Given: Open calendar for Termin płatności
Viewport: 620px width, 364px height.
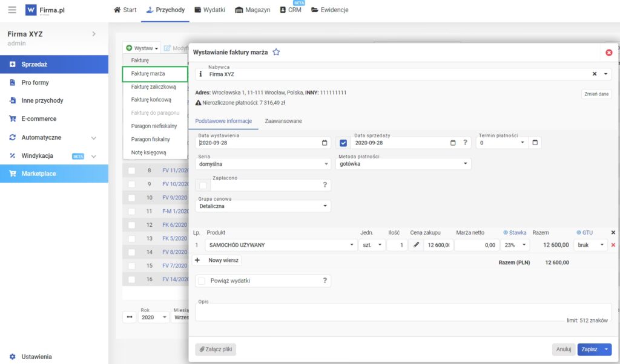Looking at the screenshot, I should (x=535, y=143).
